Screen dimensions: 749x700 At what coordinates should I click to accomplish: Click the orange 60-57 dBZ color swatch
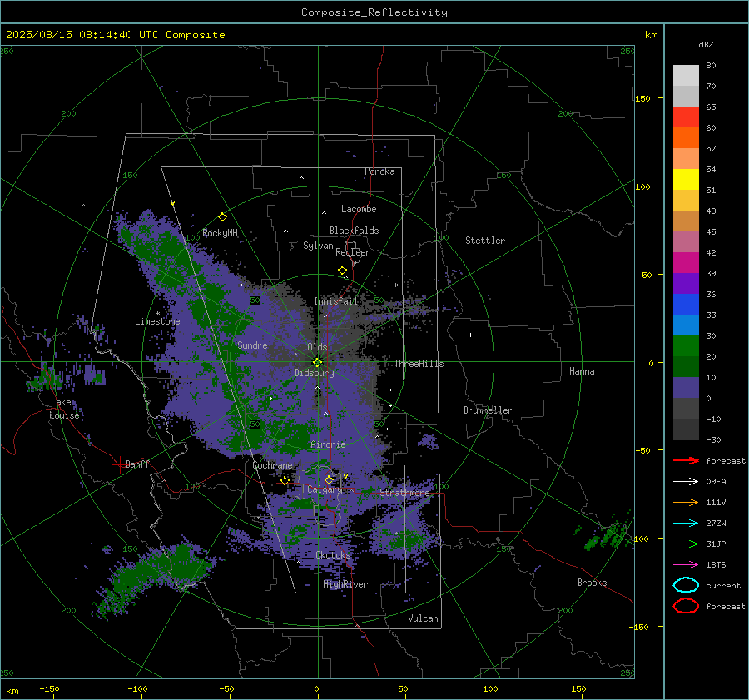pos(686,138)
